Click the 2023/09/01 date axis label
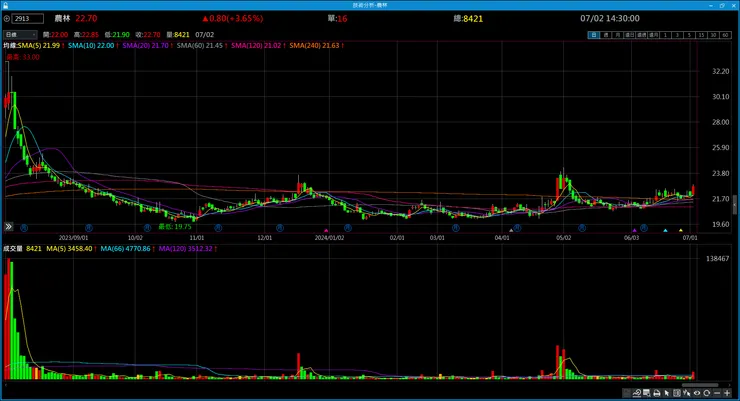 [x=73, y=238]
